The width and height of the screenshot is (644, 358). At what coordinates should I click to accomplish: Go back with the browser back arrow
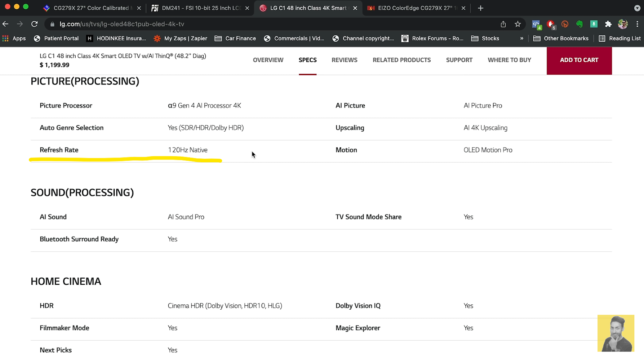click(6, 24)
